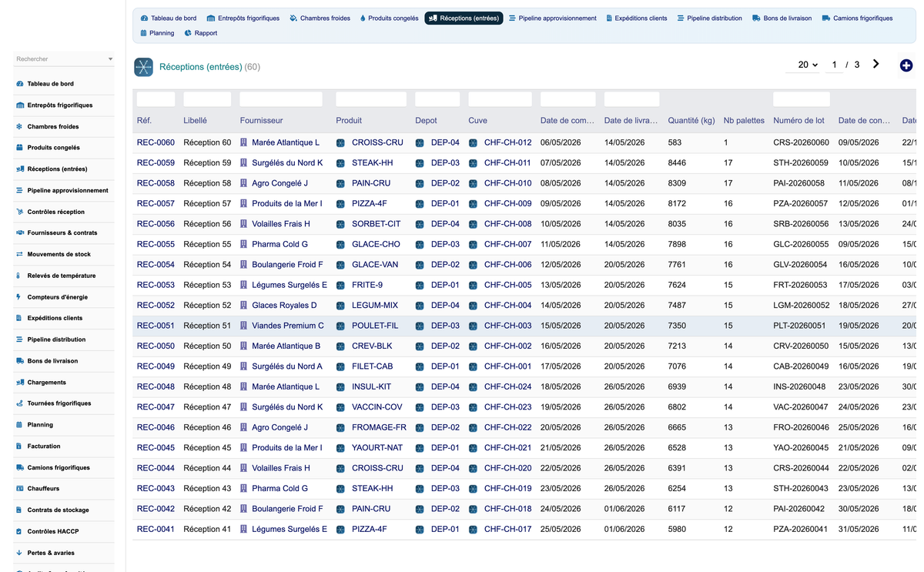Open Pipeline approvisionnement top tab

tap(552, 18)
